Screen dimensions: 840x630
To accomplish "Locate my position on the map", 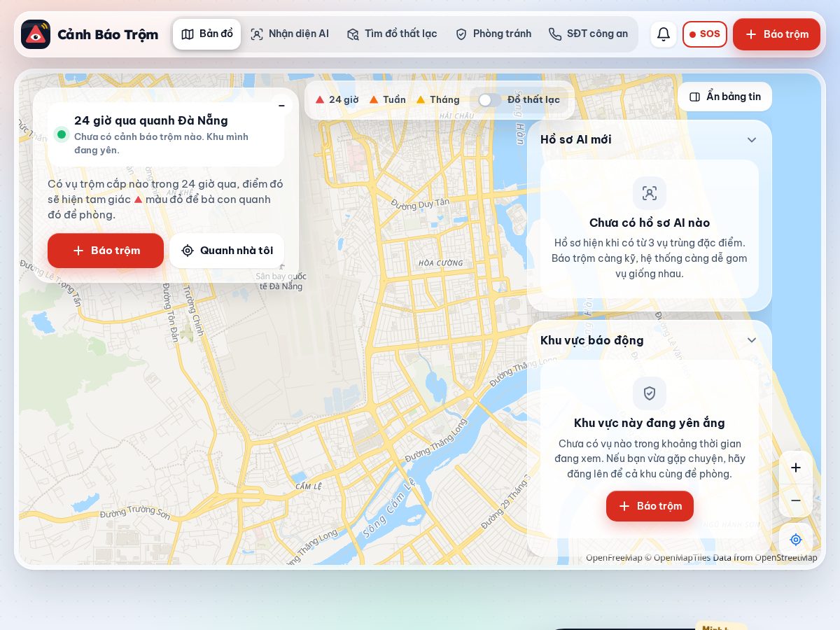I will point(796,540).
